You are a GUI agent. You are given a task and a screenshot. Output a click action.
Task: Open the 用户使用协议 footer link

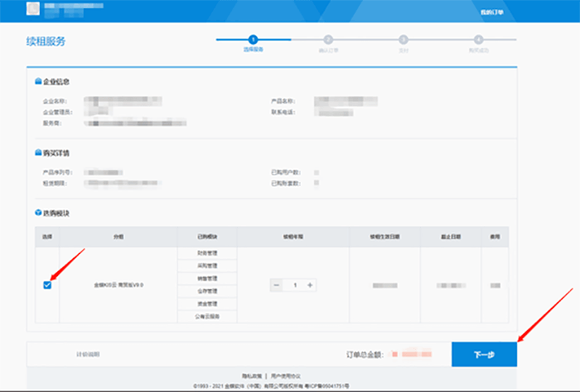click(287, 376)
